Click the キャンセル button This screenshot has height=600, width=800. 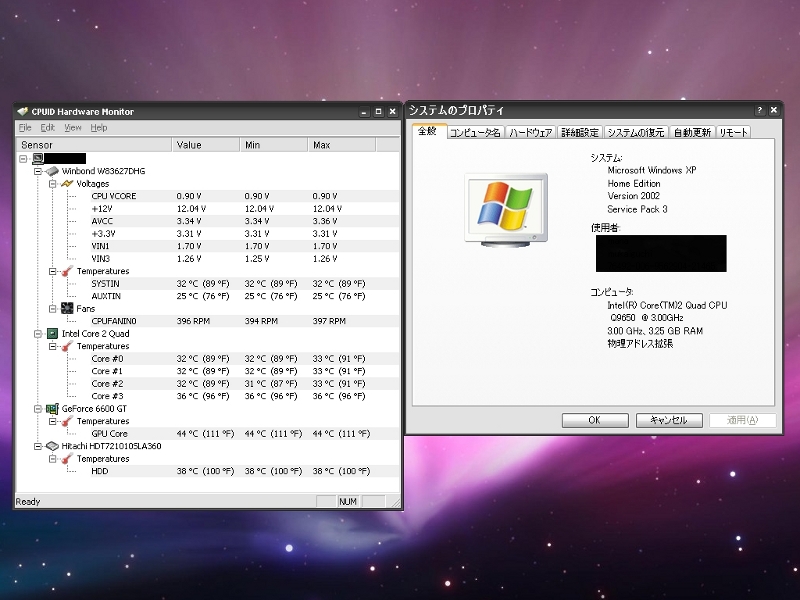(669, 420)
